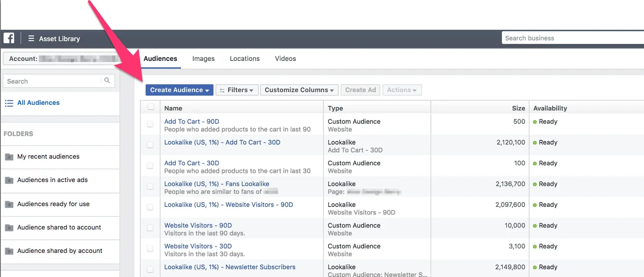This screenshot has width=644, height=277.
Task: Switch to the Images tab
Action: click(x=203, y=58)
